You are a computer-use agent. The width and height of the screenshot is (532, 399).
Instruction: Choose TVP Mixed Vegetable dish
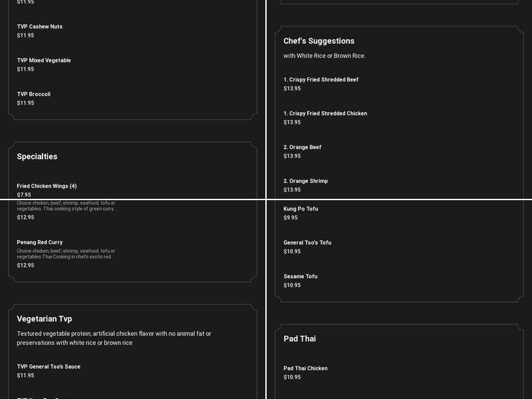point(44,61)
